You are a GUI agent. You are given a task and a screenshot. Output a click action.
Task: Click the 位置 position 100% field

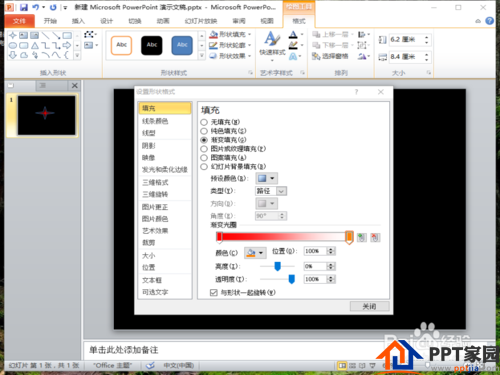315,251
